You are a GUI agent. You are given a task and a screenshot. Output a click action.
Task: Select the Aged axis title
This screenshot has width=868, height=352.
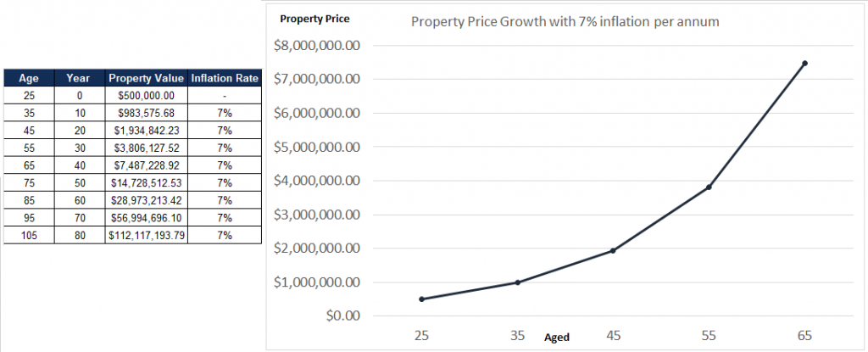556,337
